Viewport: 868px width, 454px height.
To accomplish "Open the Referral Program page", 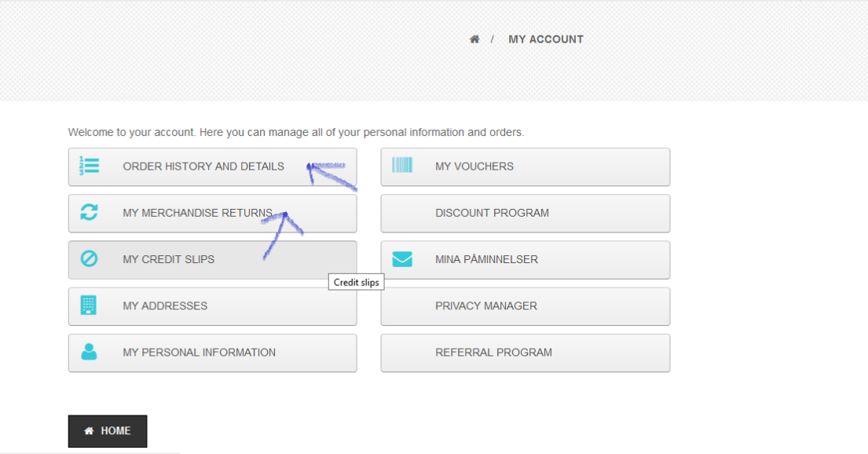I will click(526, 353).
